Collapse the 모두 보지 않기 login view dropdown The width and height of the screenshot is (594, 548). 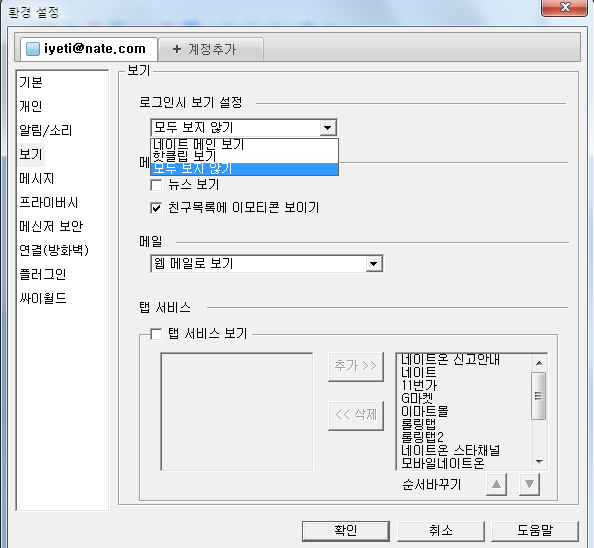[328, 128]
